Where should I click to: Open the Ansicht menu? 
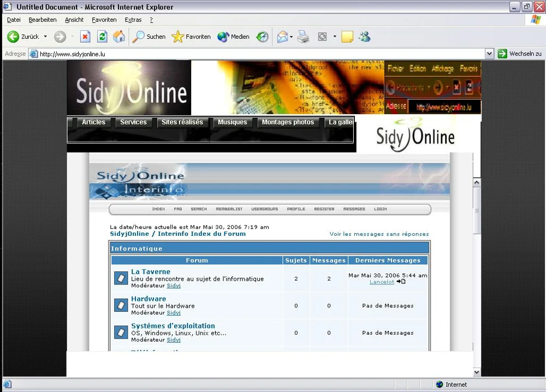(x=74, y=20)
